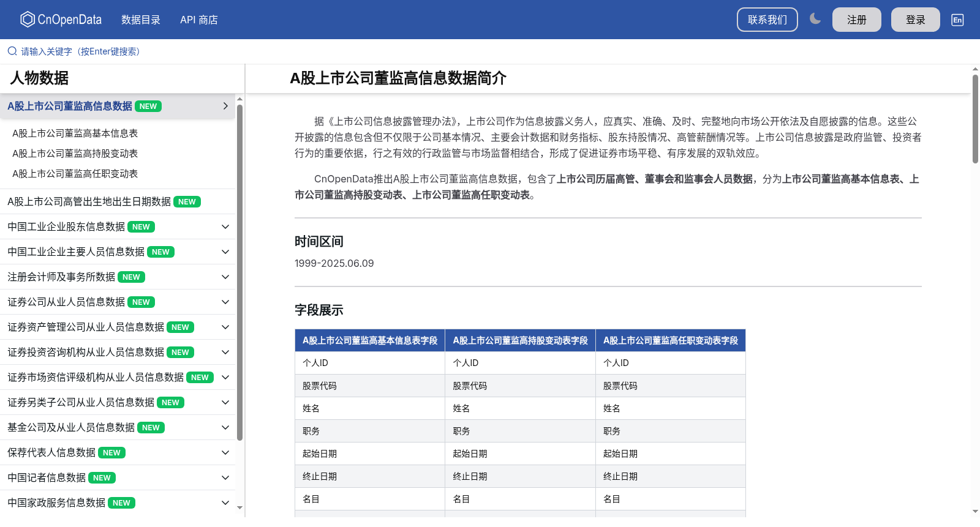The width and height of the screenshot is (980, 527).
Task: Expand 中国工业企业主要人员信息数据 chevron
Action: coord(225,252)
